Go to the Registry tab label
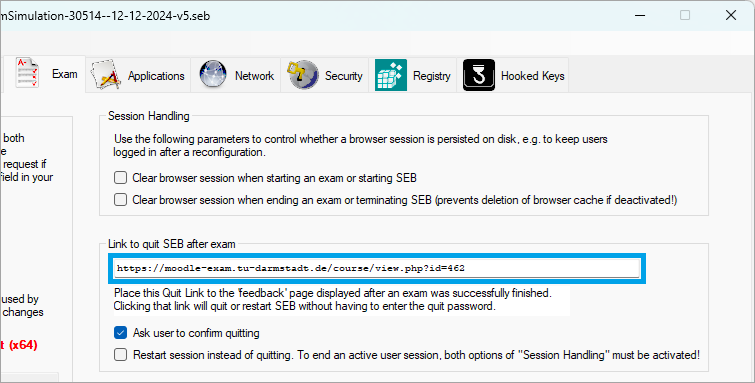Viewport: 755px width, 383px height. (x=431, y=76)
